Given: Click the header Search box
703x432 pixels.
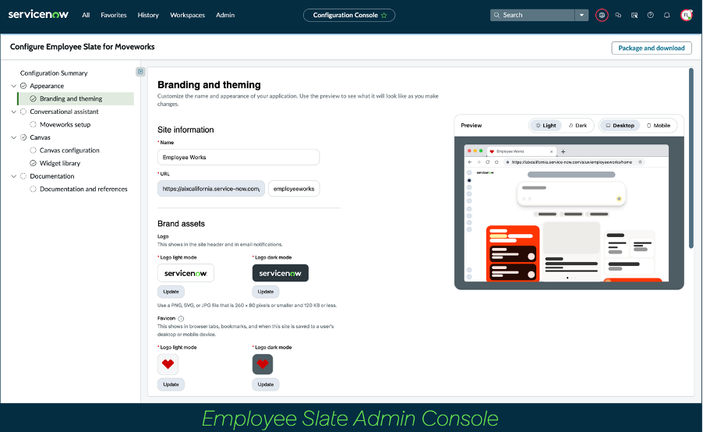Looking at the screenshot, I should pos(533,15).
